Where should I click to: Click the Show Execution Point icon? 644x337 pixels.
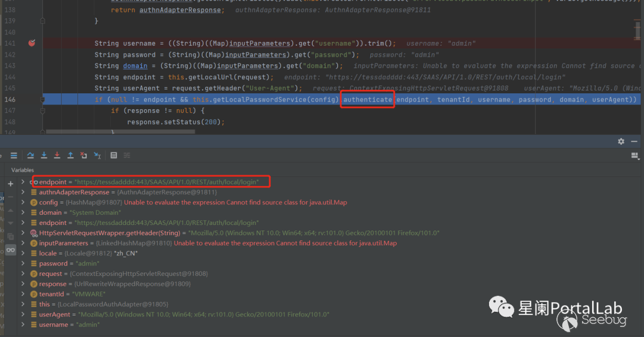pyautogui.click(x=14, y=155)
